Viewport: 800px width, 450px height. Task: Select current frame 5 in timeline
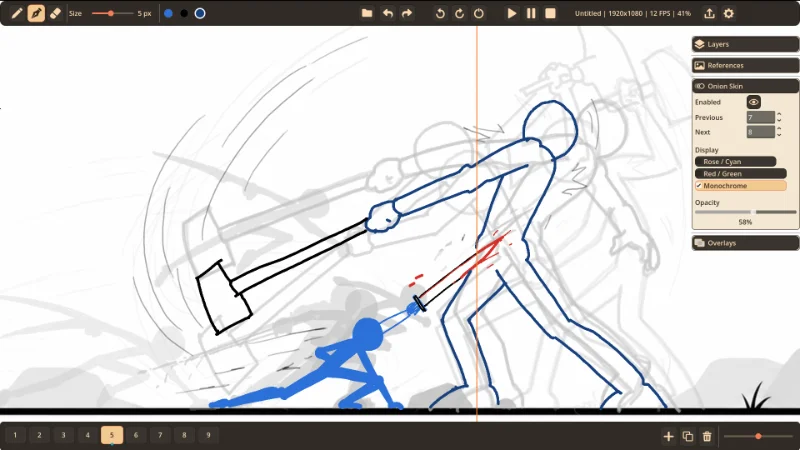coord(112,435)
